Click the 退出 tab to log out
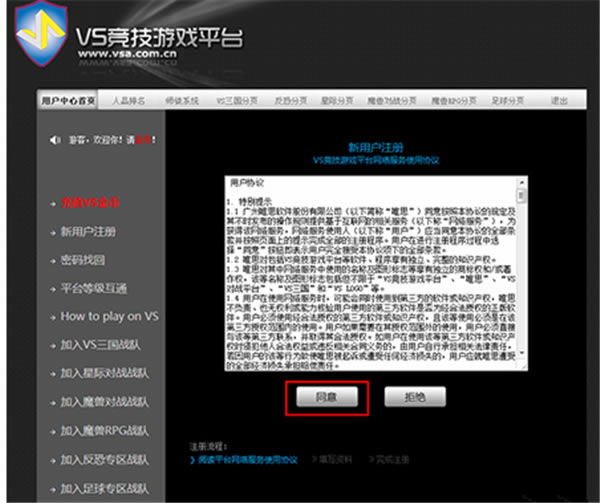 click(x=559, y=101)
